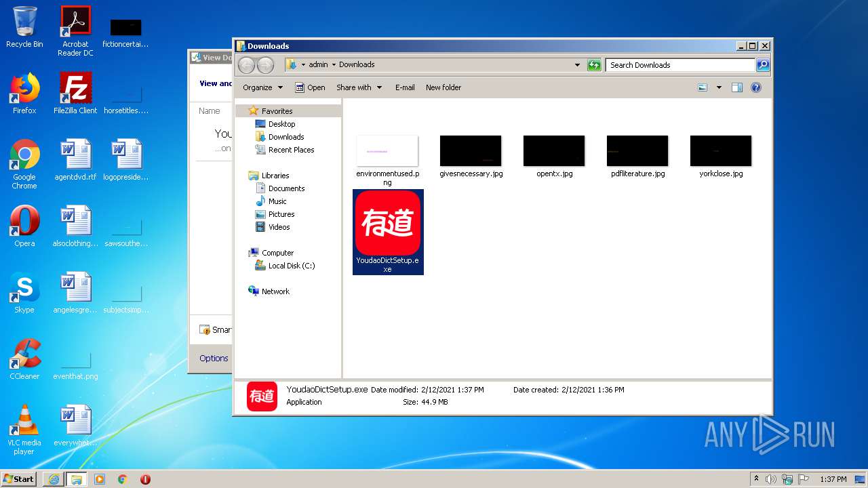
Task: Expand the admin breadcrumb arrow
Action: point(334,65)
